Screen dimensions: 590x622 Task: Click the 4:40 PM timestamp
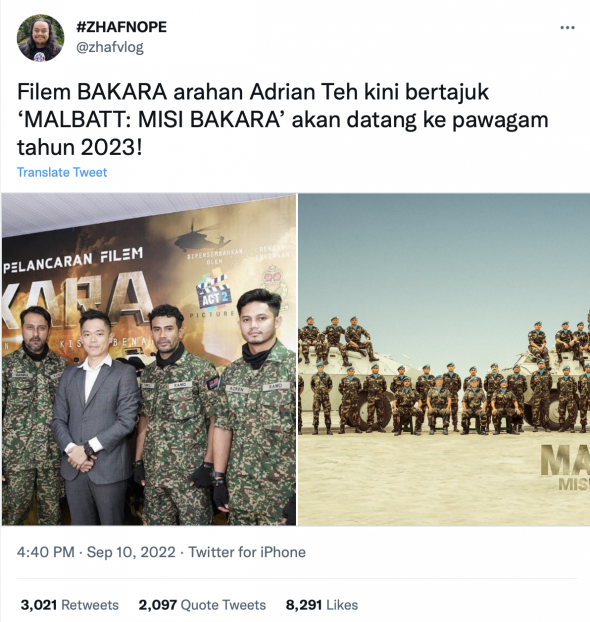point(45,552)
